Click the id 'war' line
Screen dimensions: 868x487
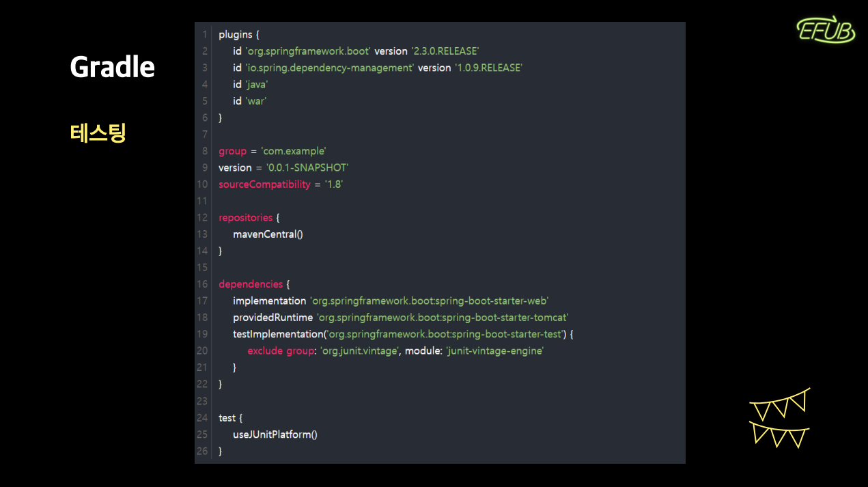[x=250, y=101]
